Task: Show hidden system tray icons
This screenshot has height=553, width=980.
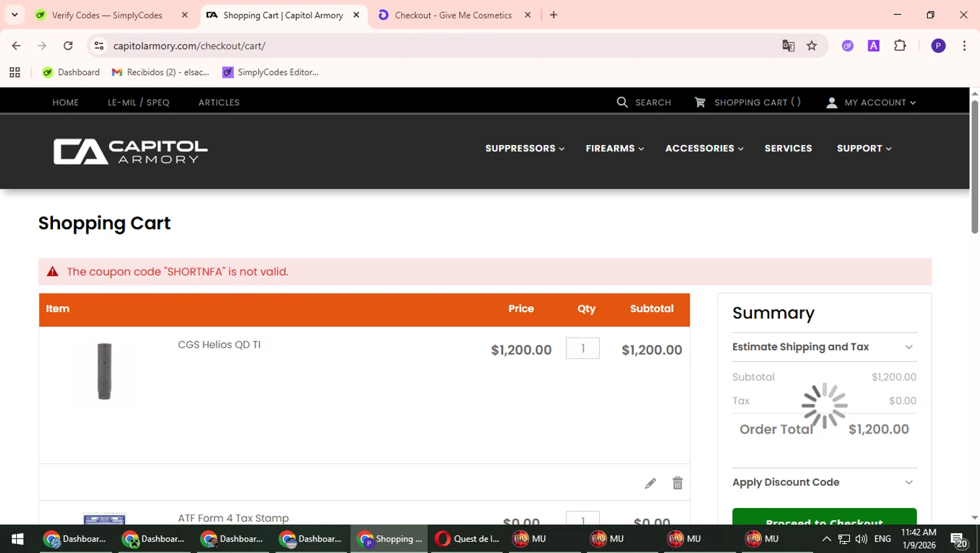Action: point(826,539)
